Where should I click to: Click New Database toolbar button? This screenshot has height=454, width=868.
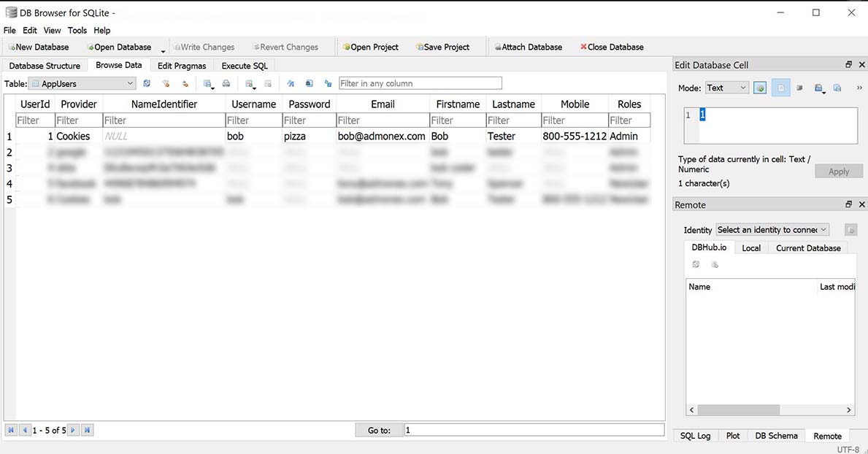pyautogui.click(x=38, y=47)
